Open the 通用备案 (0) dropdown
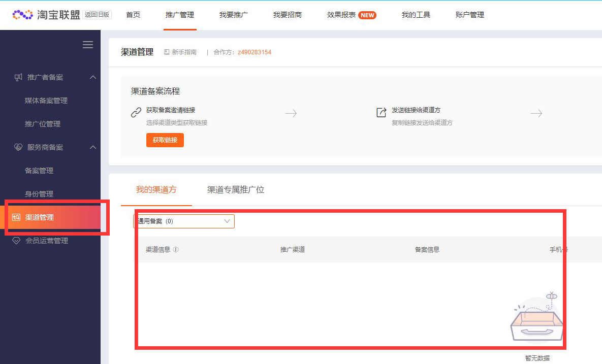 point(184,221)
